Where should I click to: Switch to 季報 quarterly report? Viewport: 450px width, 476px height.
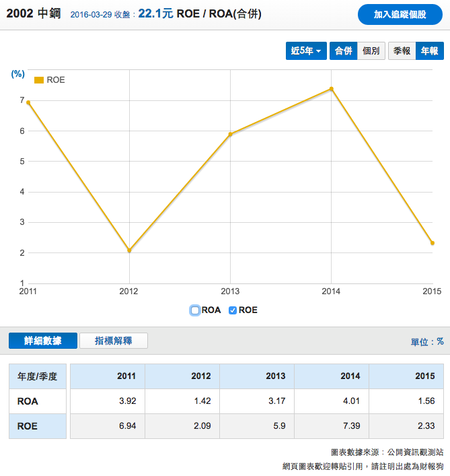[402, 51]
